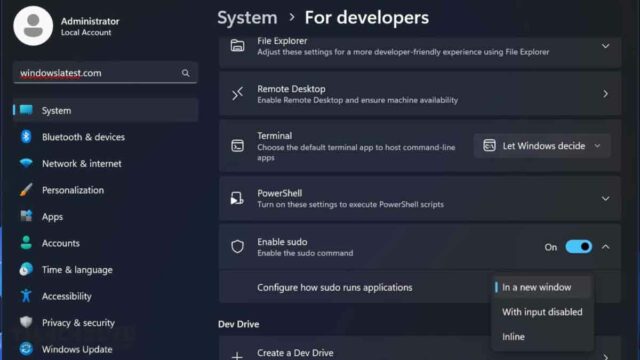Click the Enable sudo row title
Image resolution: width=640 pixels, height=360 pixels.
282,242
